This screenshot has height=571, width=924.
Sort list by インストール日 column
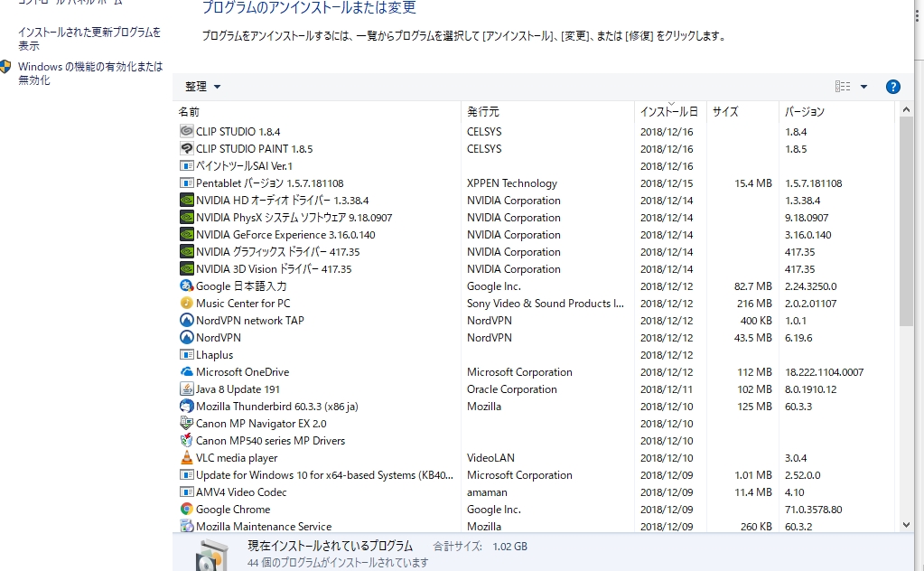(670, 111)
